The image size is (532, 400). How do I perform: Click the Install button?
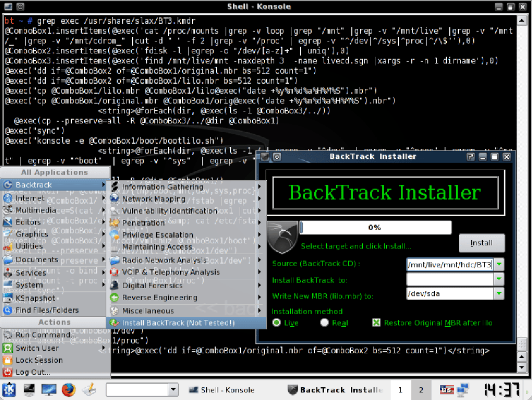pyautogui.click(x=481, y=243)
